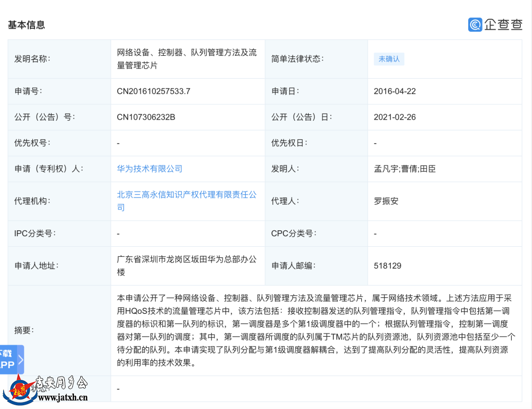532x409 pixels.
Task: Click the IPC分类号 label cell
Action: (x=60, y=233)
